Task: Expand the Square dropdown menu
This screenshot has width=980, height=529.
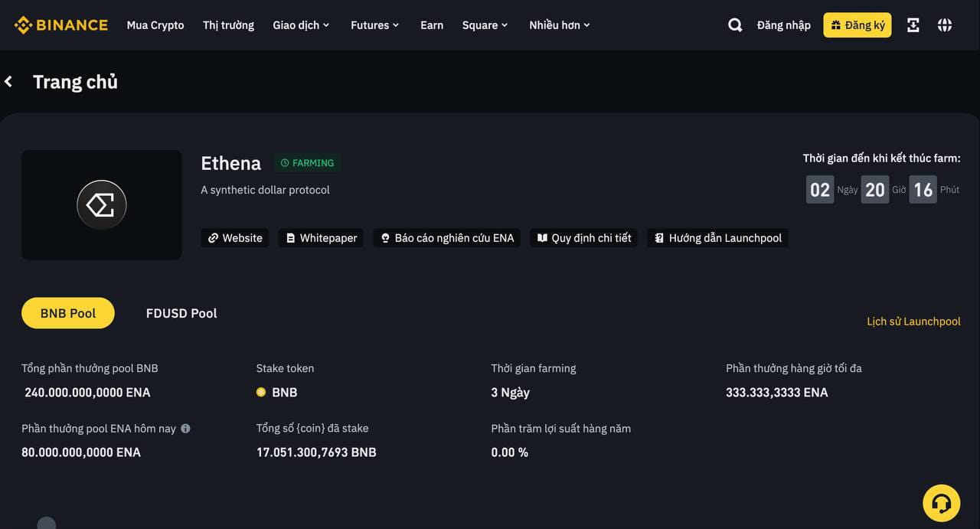Action: (x=485, y=24)
